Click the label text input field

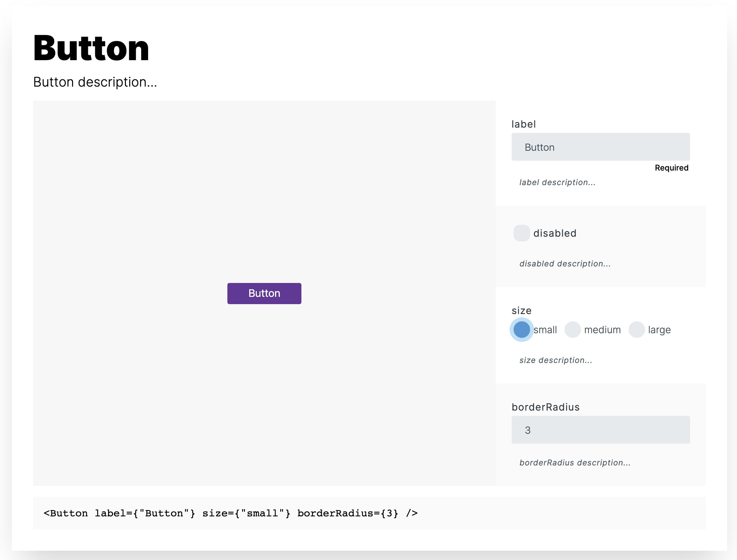point(601,147)
